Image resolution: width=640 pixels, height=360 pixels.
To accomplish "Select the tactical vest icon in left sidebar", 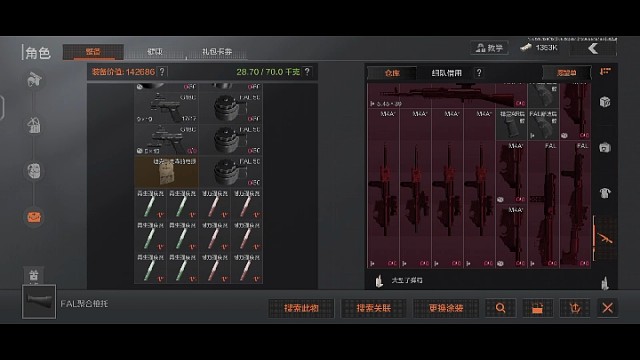I will point(34,126).
